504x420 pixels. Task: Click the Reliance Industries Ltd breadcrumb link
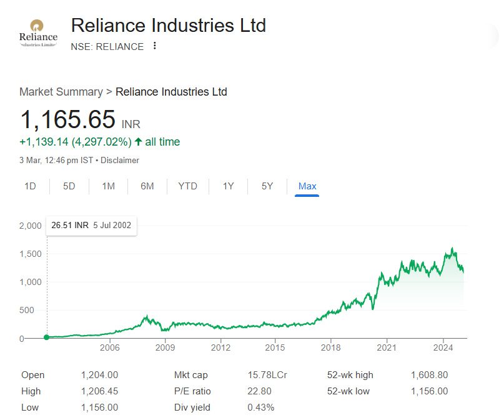point(172,91)
